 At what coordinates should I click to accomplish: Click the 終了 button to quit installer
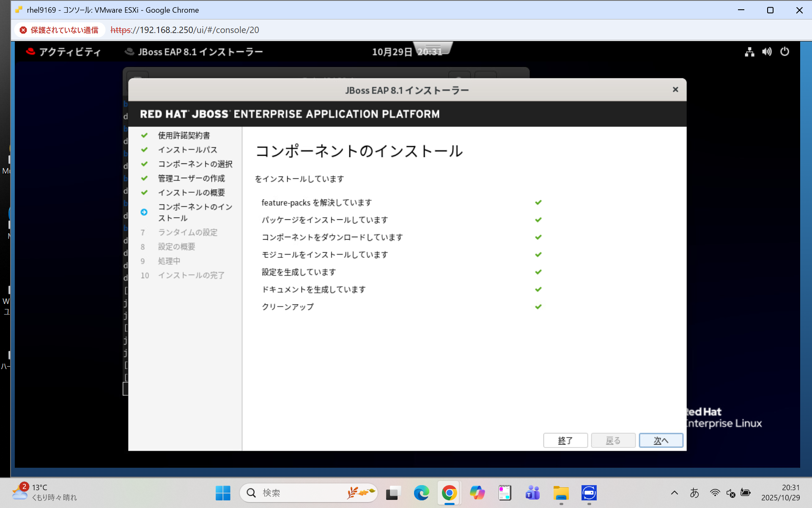tap(565, 440)
